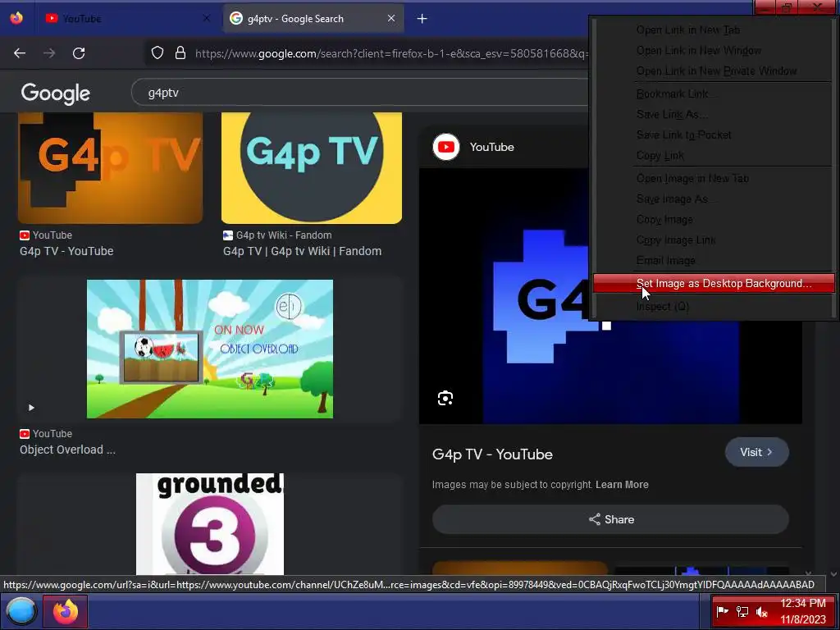Viewport: 840px width, 630px height.
Task: Open the Learn More copyright link
Action: tap(622, 484)
